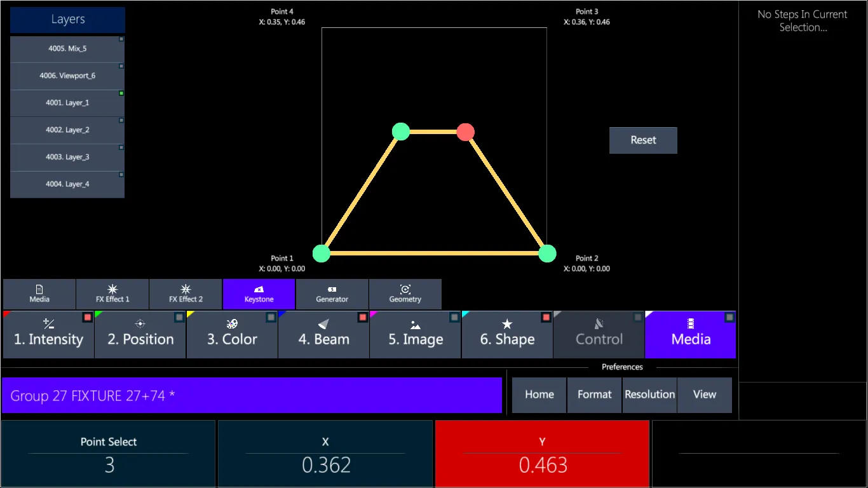868x488 pixels.
Task: Switch to the Geometry tab
Action: [405, 294]
